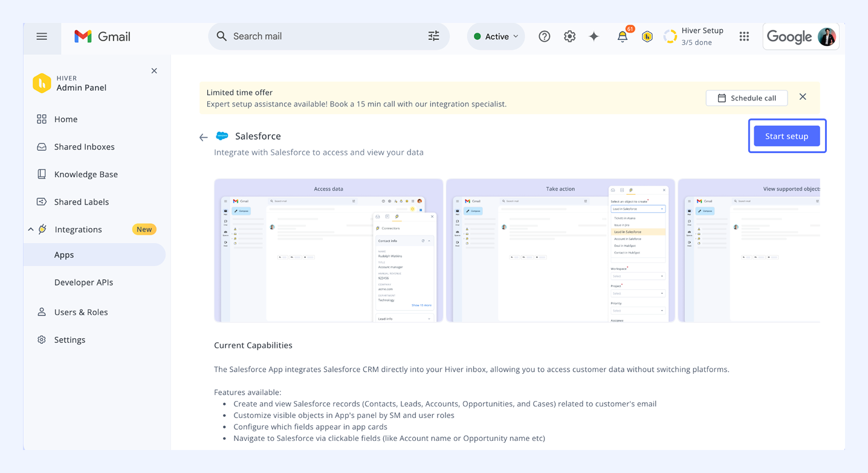This screenshot has height=473, width=868.
Task: Open Developer APIs page
Action: [x=83, y=282]
